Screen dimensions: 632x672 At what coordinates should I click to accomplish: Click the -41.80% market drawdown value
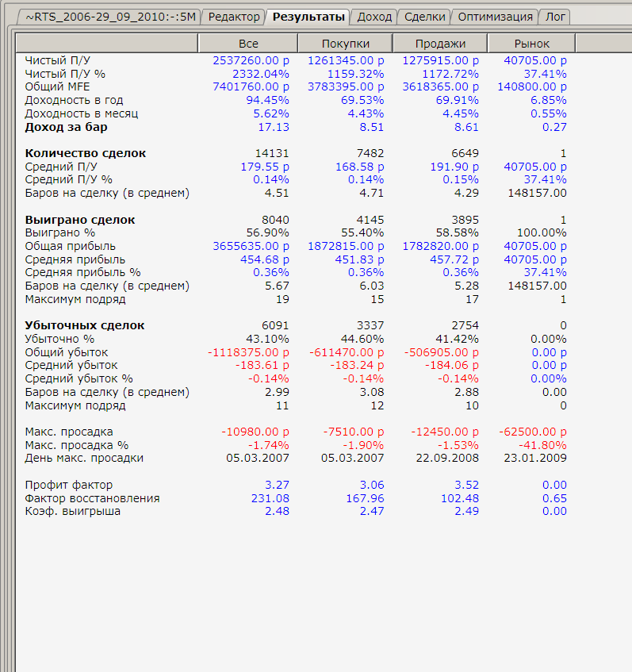tap(543, 445)
